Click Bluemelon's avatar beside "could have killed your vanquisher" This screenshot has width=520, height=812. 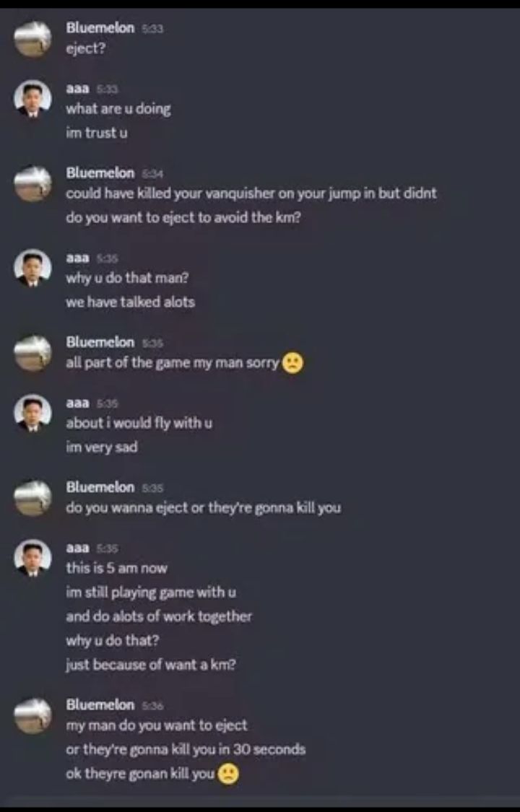(x=32, y=183)
